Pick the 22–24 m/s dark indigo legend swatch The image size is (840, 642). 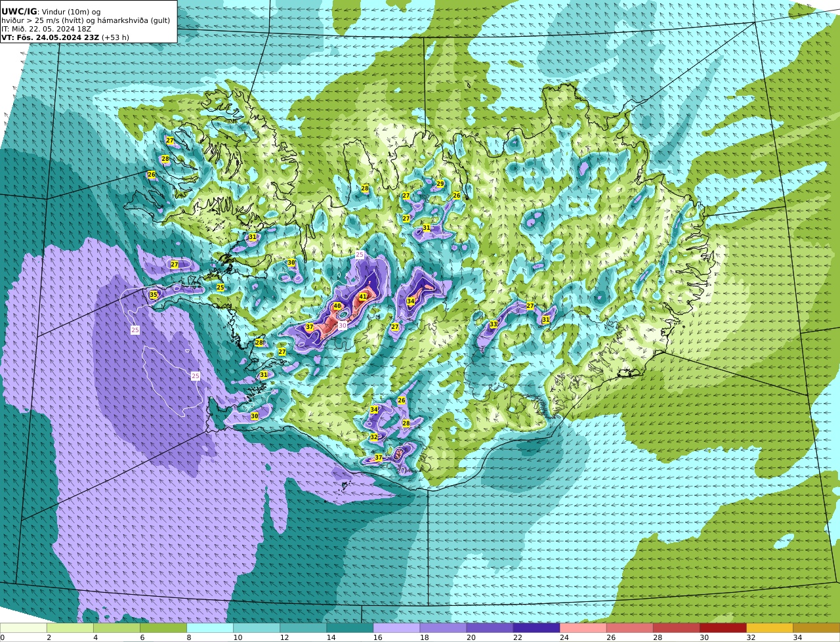[x=536, y=628]
